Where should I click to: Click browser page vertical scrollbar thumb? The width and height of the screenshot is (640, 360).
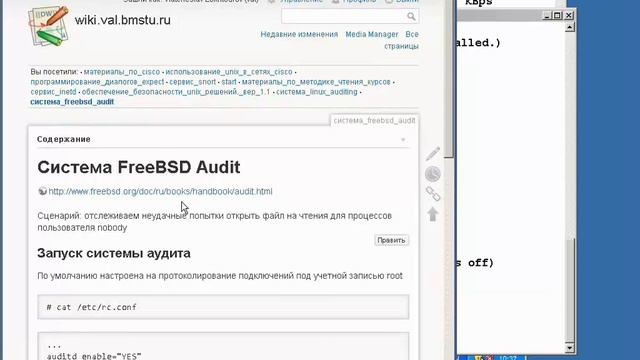click(x=449, y=78)
